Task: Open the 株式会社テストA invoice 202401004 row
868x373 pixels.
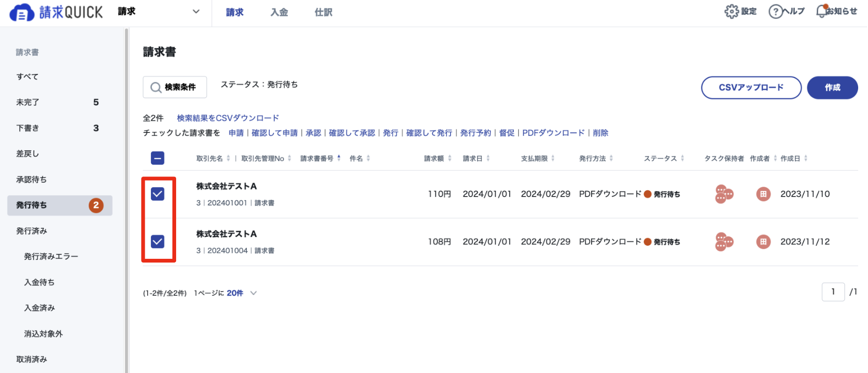Action: click(x=500, y=242)
